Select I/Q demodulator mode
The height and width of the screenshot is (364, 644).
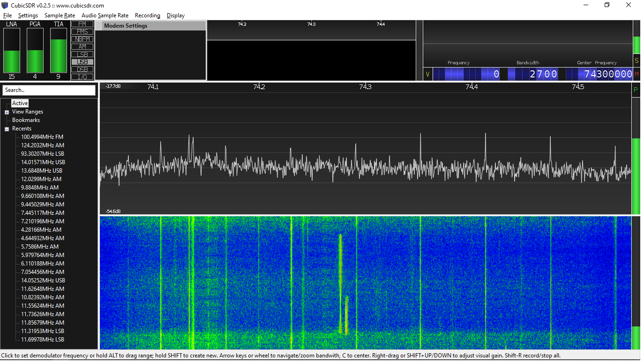[82, 76]
